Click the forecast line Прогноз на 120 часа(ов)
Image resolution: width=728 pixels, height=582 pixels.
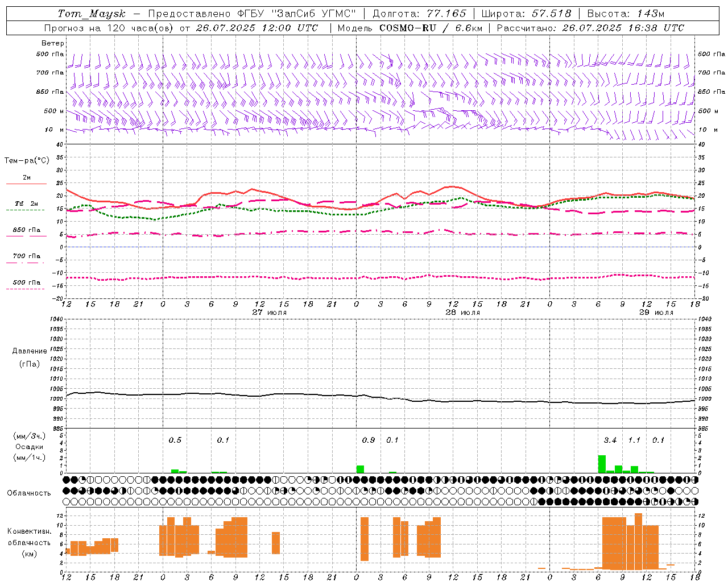click(109, 28)
